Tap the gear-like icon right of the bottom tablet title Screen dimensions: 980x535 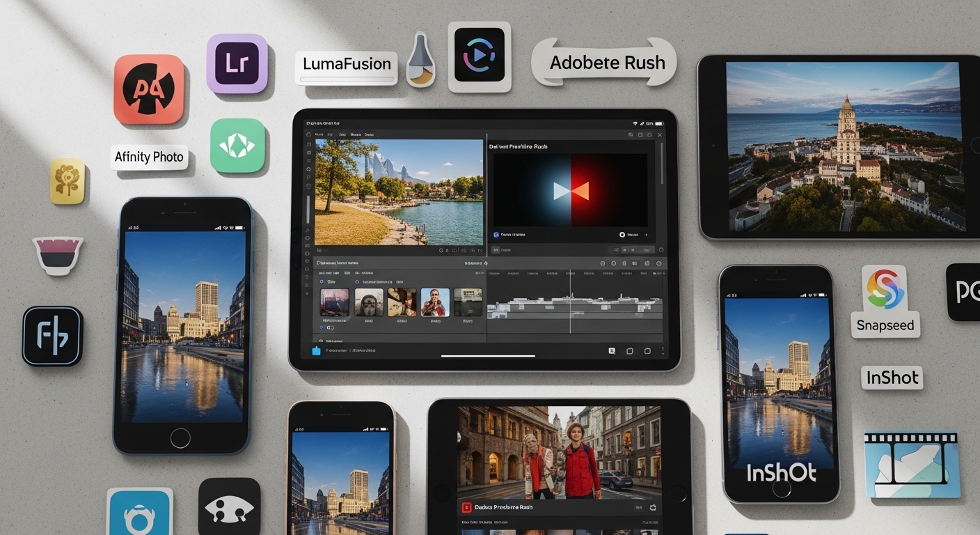point(653,508)
